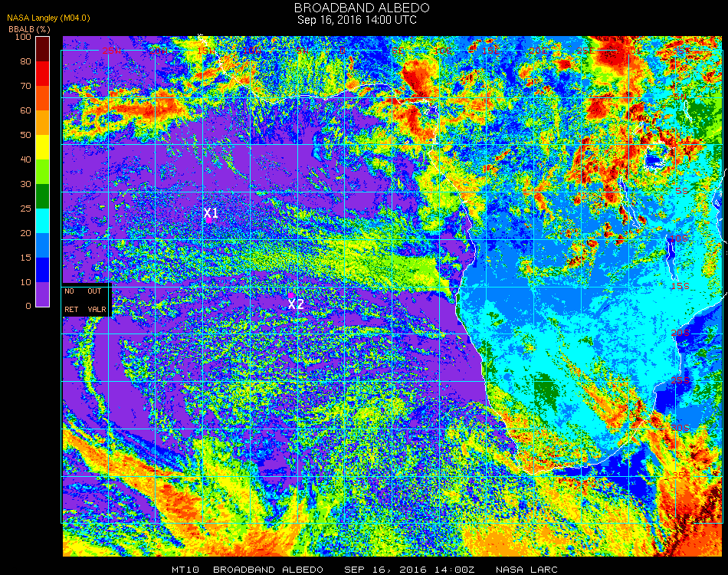Click the '60' colorbar tick value
This screenshot has width=728, height=575.
pos(25,110)
